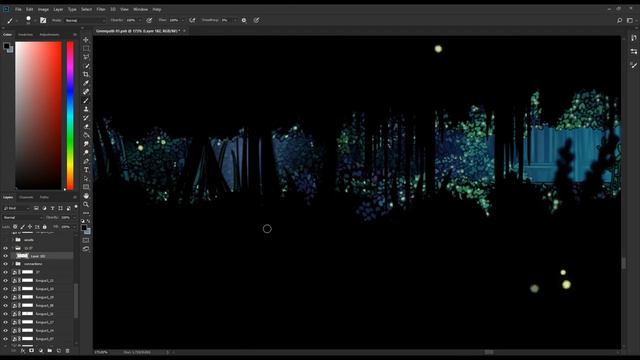Lock image pixels brush icon
The image size is (640, 360).
(22, 227)
